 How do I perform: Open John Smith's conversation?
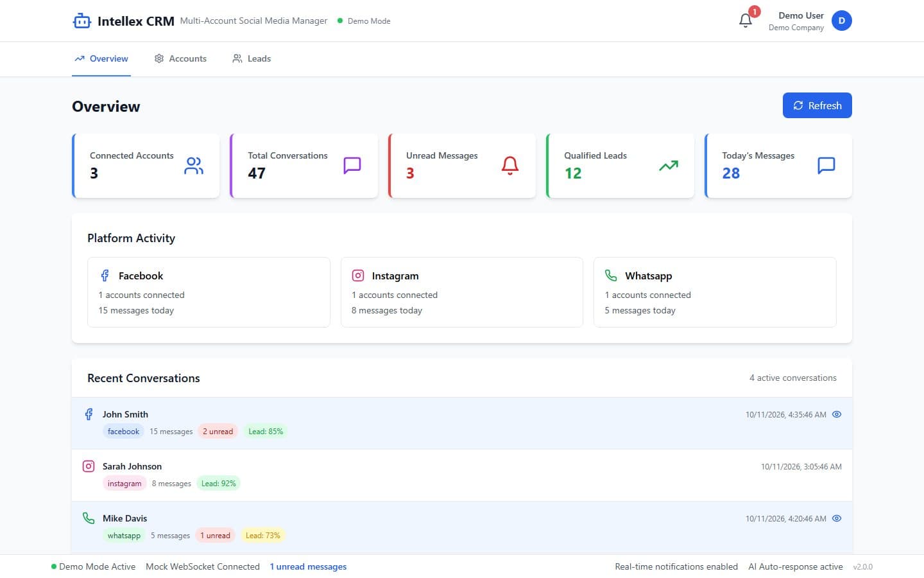tap(462, 423)
